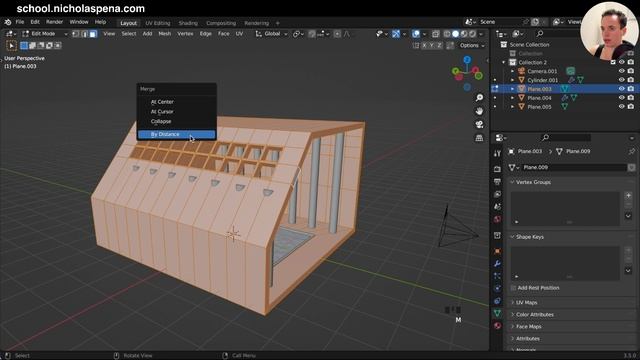Viewport: 640px width, 360px height.
Task: Open shape key specials arrow button
Action: (x=628, y=270)
